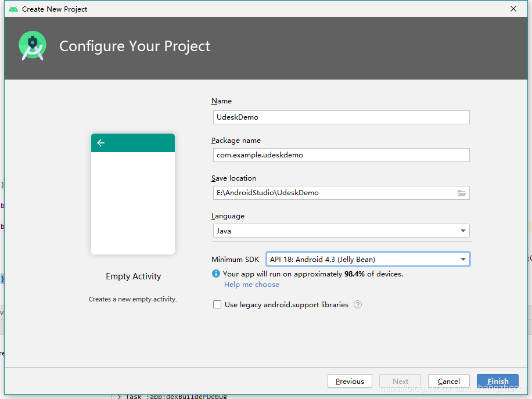This screenshot has width=532, height=399.
Task: Click the Empty Activity template thumbnail
Action: [x=133, y=194]
